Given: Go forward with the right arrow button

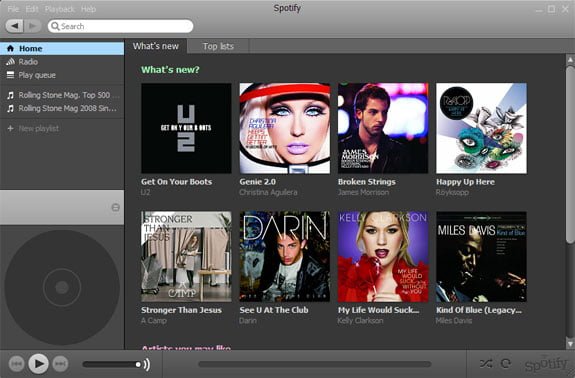Looking at the screenshot, I should (x=33, y=26).
